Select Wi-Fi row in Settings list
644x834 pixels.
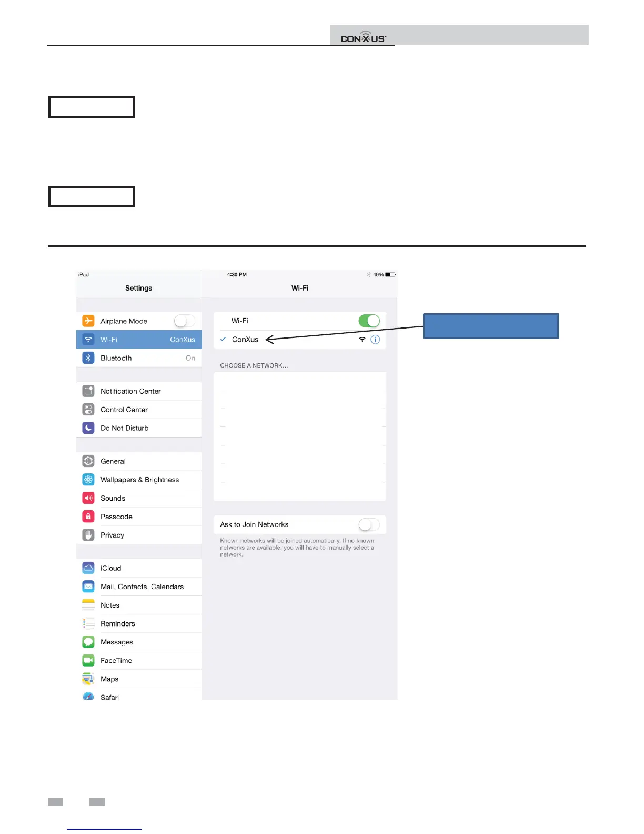pyautogui.click(x=139, y=340)
